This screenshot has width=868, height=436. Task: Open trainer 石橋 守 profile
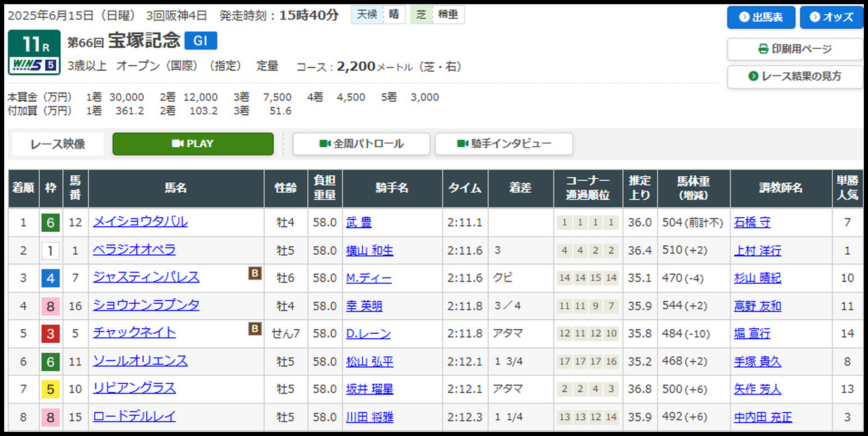[x=752, y=222]
